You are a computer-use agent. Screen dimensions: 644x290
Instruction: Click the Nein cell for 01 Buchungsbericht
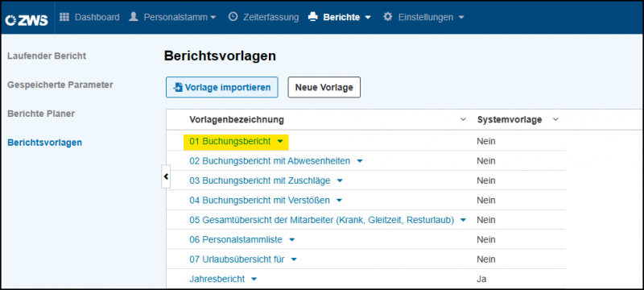[486, 141]
